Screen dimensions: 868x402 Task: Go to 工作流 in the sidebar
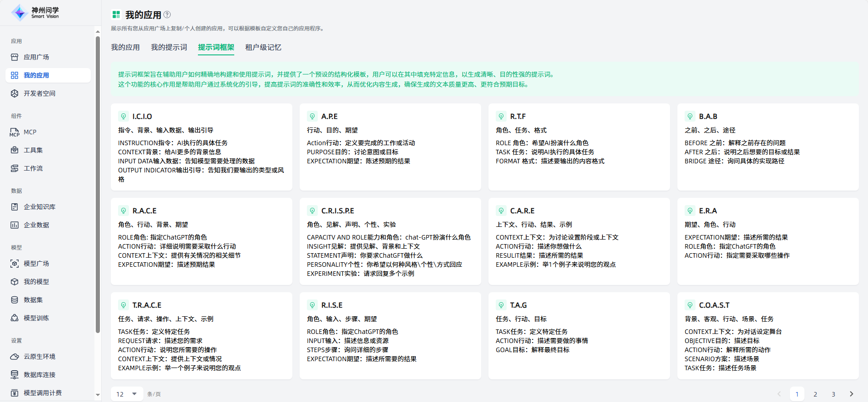[33, 168]
